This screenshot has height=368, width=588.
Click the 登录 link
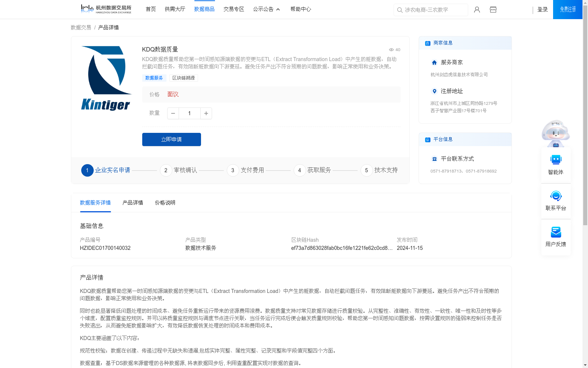coord(542,10)
